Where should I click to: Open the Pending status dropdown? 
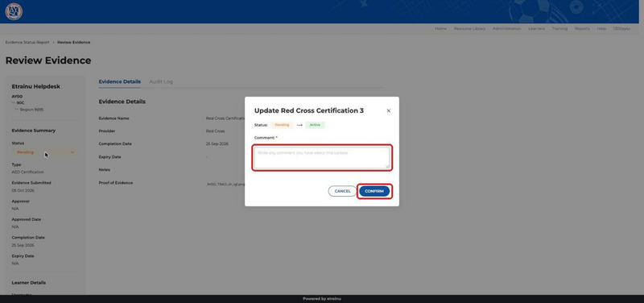(45, 152)
